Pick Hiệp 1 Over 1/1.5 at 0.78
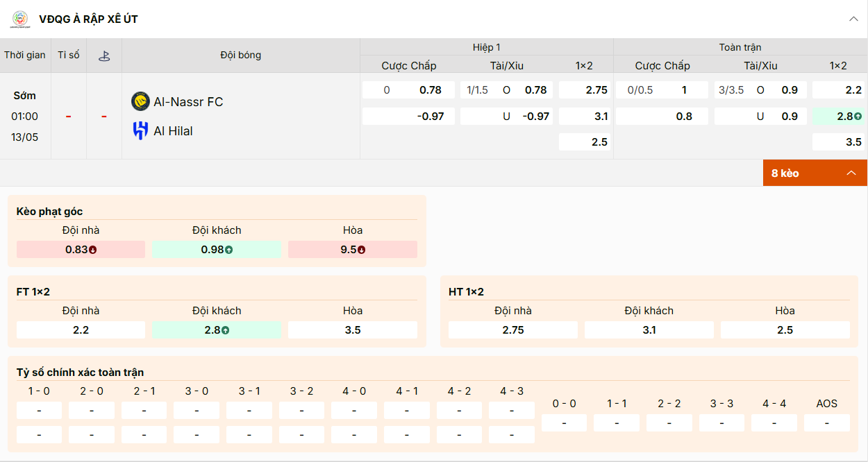The image size is (868, 462). (507, 90)
